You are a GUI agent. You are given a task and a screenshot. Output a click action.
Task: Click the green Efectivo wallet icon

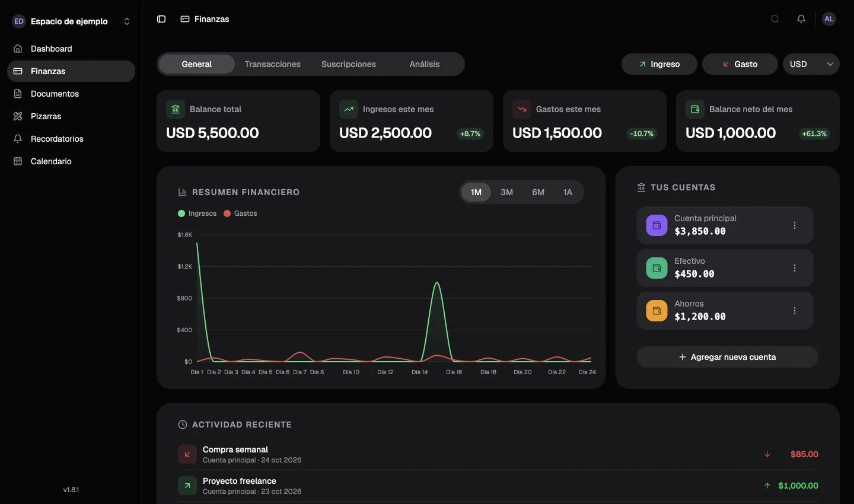[x=657, y=268]
